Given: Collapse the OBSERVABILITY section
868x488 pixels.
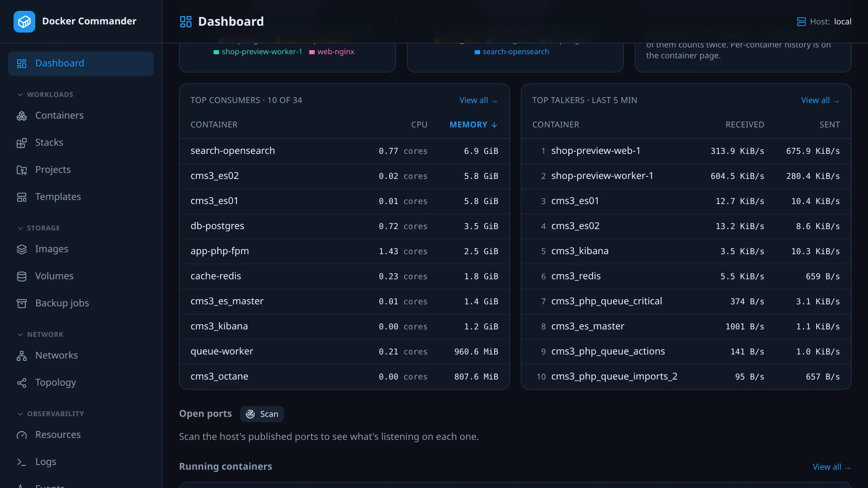Looking at the screenshot, I should coord(51,414).
